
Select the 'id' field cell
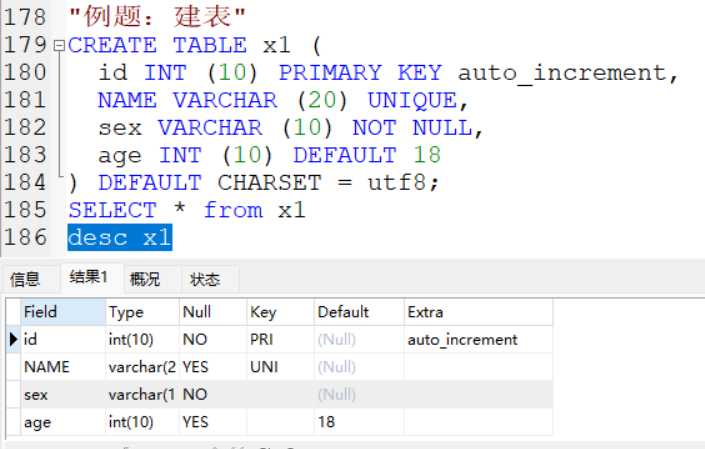click(x=63, y=339)
